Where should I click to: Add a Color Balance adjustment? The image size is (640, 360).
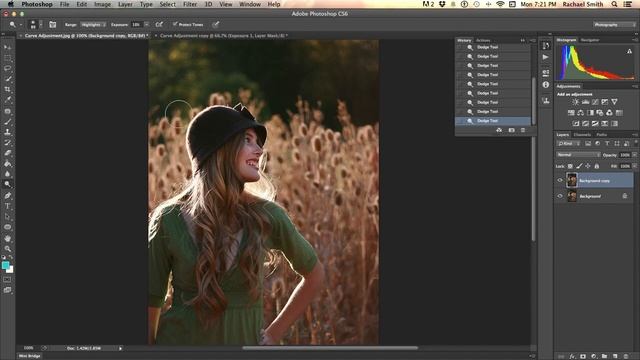(580, 113)
